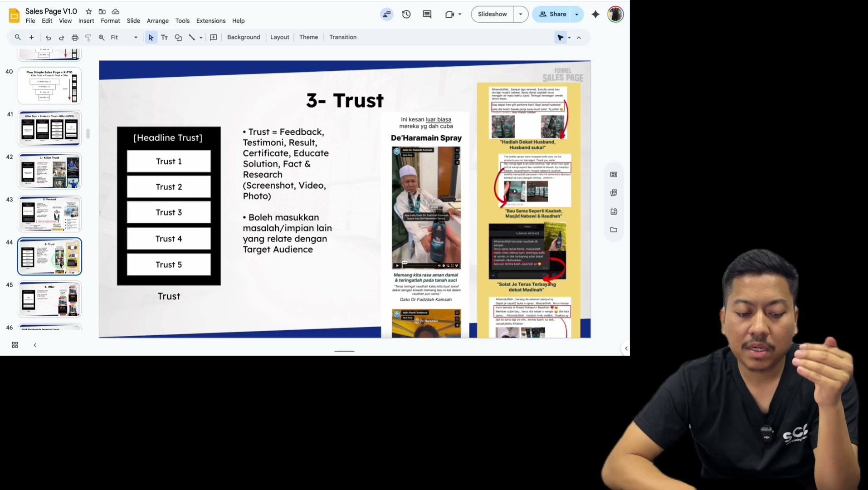The height and width of the screenshot is (490, 868).
Task: Switch to grid view of slides
Action: pyautogui.click(x=15, y=345)
